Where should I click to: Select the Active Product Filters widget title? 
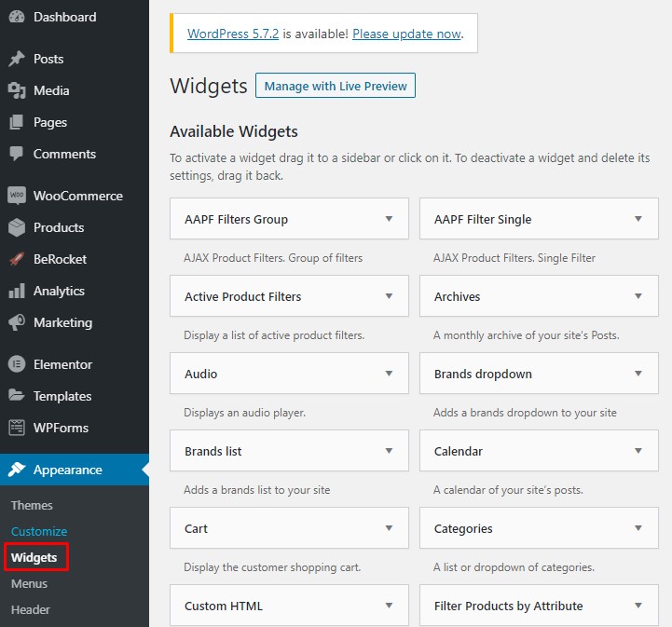[x=243, y=296]
